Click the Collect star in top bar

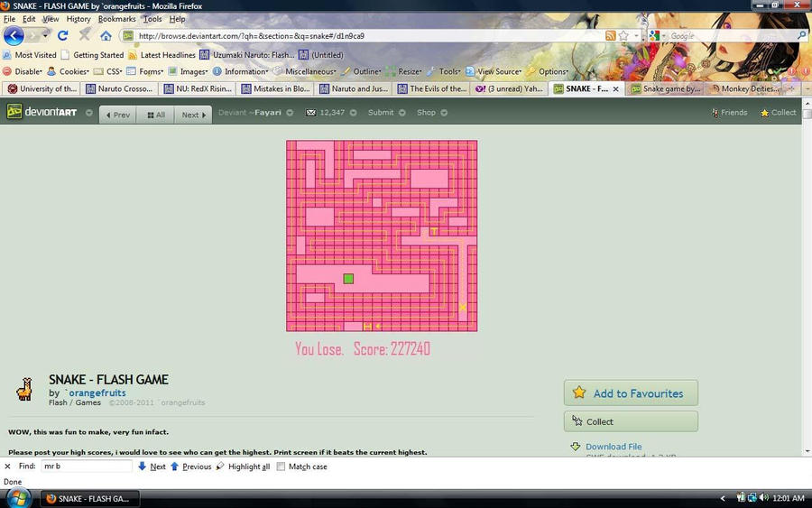tap(764, 113)
